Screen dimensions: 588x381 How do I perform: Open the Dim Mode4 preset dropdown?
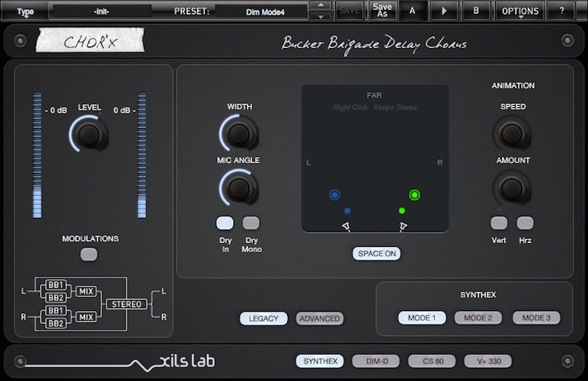[x=261, y=11]
